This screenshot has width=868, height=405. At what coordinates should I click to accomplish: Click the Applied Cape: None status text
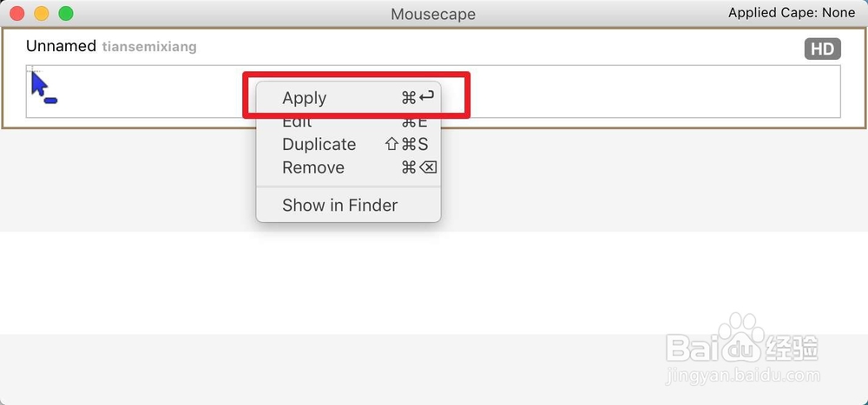click(x=792, y=13)
